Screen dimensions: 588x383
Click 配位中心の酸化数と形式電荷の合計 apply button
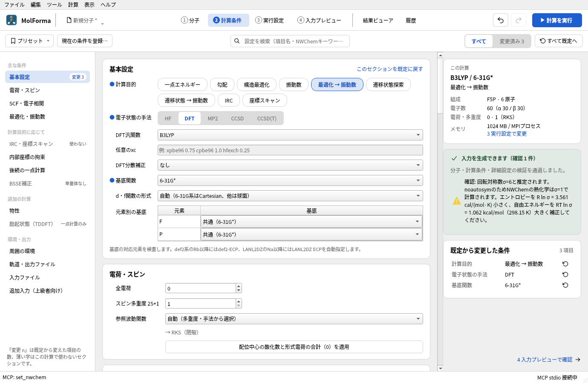point(294,347)
